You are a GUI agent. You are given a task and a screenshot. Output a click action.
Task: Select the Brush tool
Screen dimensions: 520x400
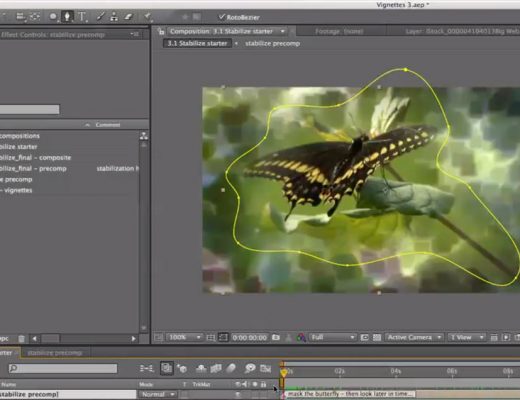[x=100, y=16]
